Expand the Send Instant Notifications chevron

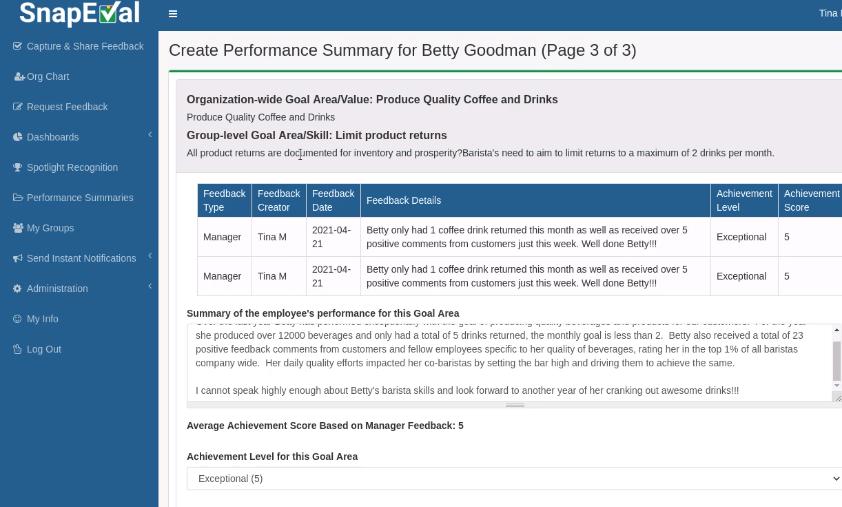149,256
